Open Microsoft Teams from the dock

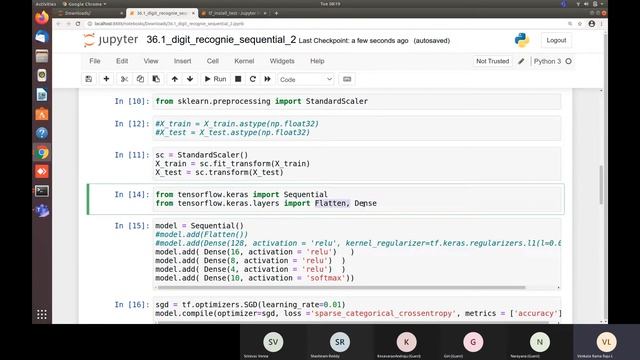tap(42, 210)
